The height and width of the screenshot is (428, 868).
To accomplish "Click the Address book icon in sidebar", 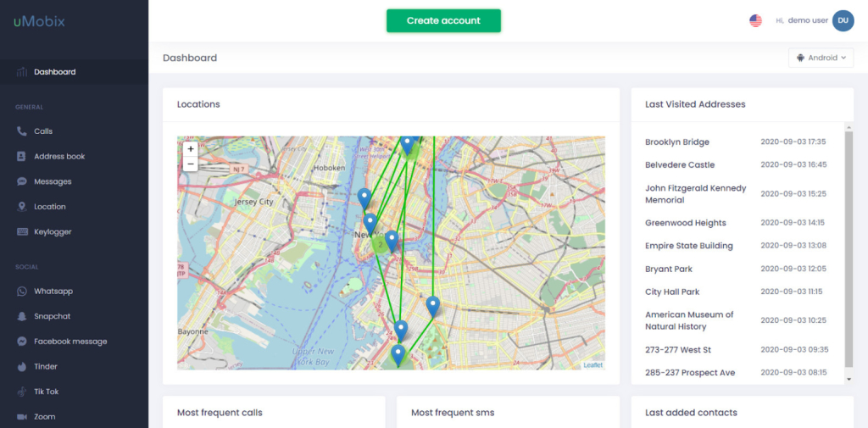I will pos(22,157).
